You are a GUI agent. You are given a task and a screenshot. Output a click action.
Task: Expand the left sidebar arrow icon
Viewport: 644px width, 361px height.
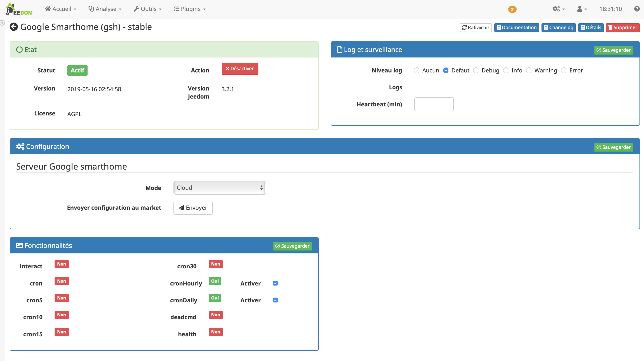[x=2, y=23]
